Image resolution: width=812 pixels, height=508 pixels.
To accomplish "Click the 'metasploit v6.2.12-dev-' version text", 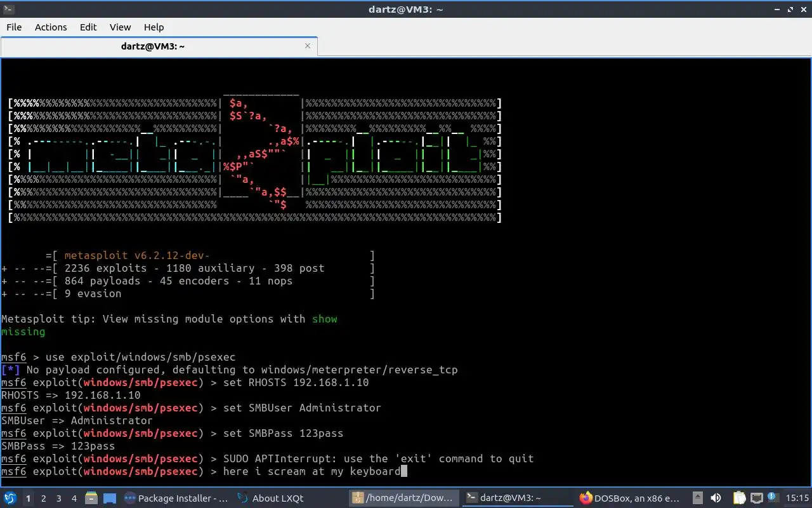I will [x=137, y=255].
